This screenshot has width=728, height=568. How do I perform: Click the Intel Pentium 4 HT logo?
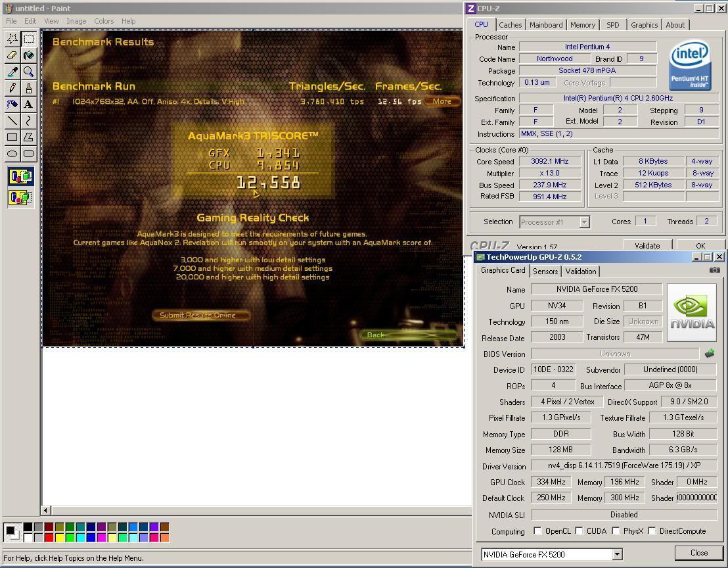point(690,65)
